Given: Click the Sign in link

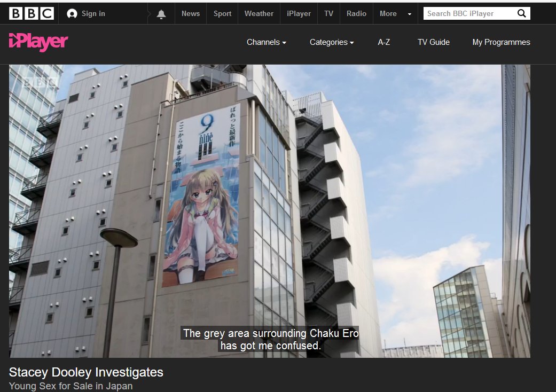Looking at the screenshot, I should [93, 13].
